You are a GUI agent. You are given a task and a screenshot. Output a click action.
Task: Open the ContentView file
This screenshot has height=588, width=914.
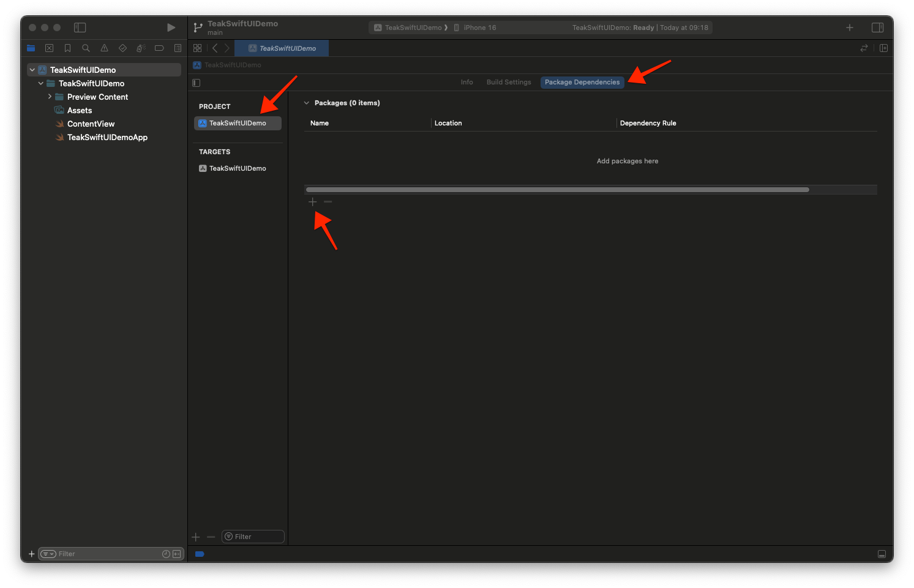click(91, 124)
